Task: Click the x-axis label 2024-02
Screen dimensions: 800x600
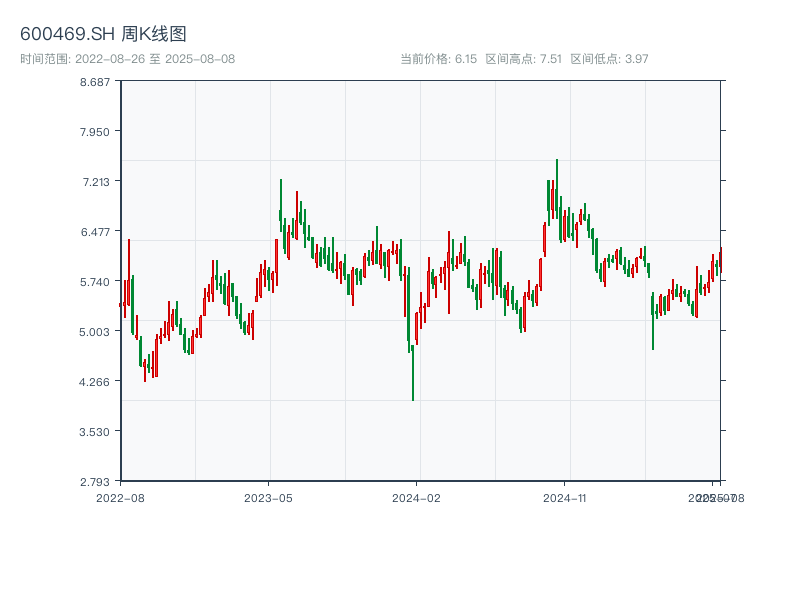Action: click(416, 498)
